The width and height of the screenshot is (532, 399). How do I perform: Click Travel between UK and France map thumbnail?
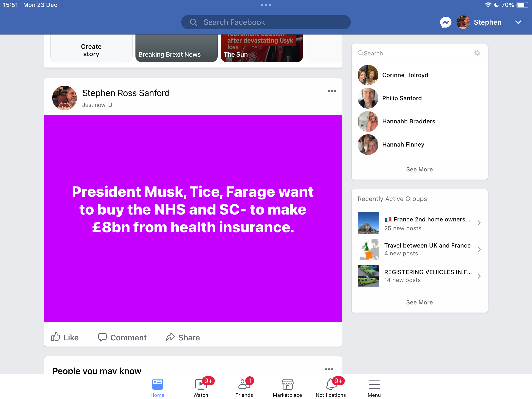coord(368,249)
